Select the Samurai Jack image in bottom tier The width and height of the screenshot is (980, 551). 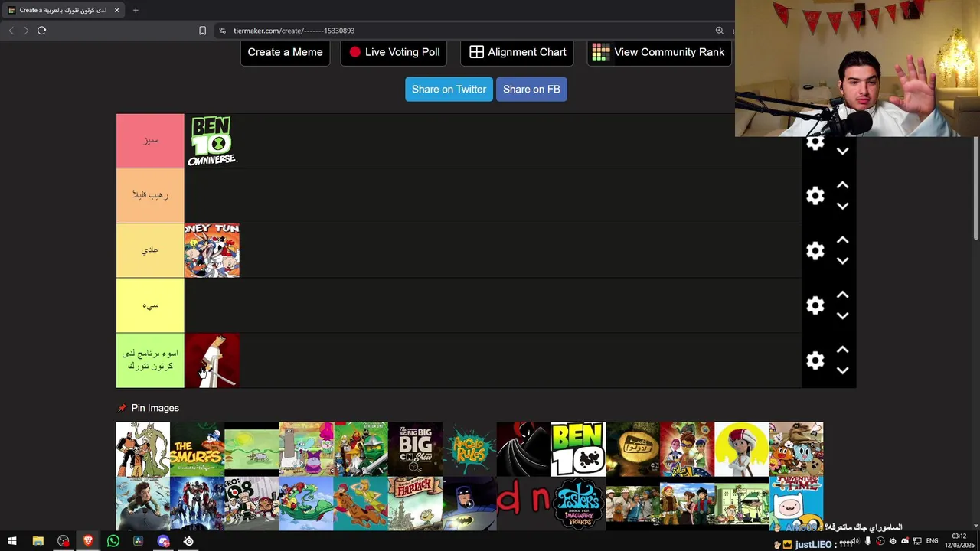[x=212, y=360]
